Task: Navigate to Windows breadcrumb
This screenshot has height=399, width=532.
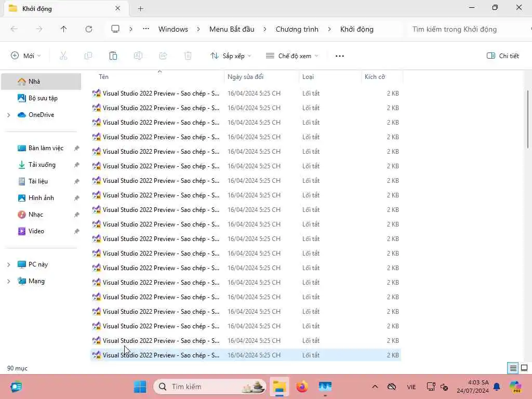Action: [x=173, y=29]
